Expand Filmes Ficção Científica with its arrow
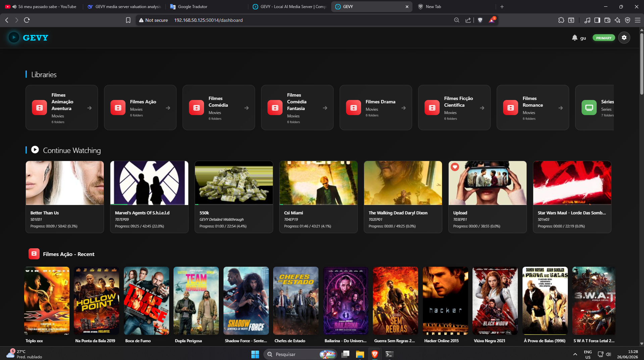The height and width of the screenshot is (360, 644). click(482, 108)
